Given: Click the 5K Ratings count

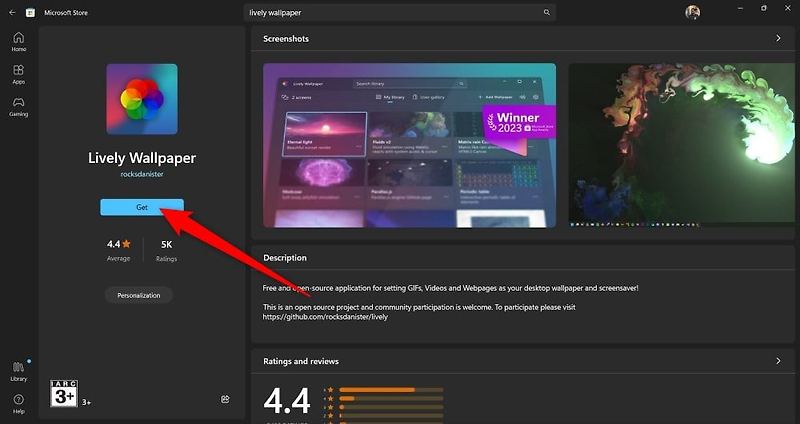Looking at the screenshot, I should (166, 250).
